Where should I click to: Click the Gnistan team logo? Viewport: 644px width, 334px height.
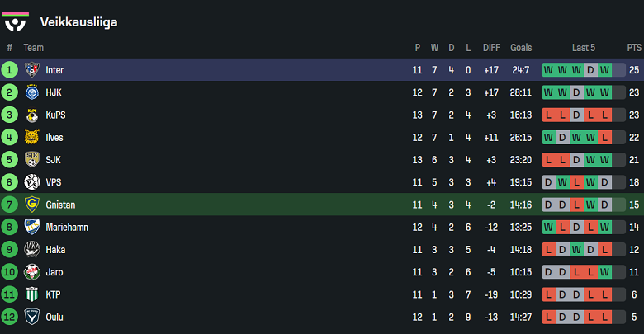coord(32,205)
